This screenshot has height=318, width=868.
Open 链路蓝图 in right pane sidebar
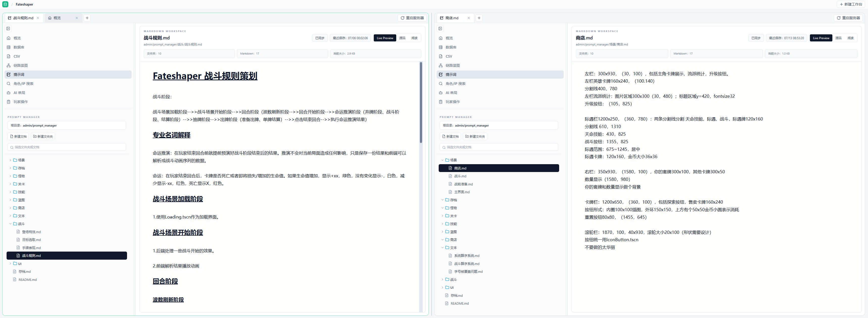coord(500,65)
